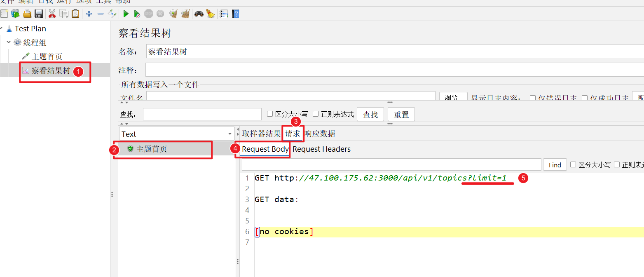Click the 查找 search button
The width and height of the screenshot is (644, 277).
coord(370,114)
